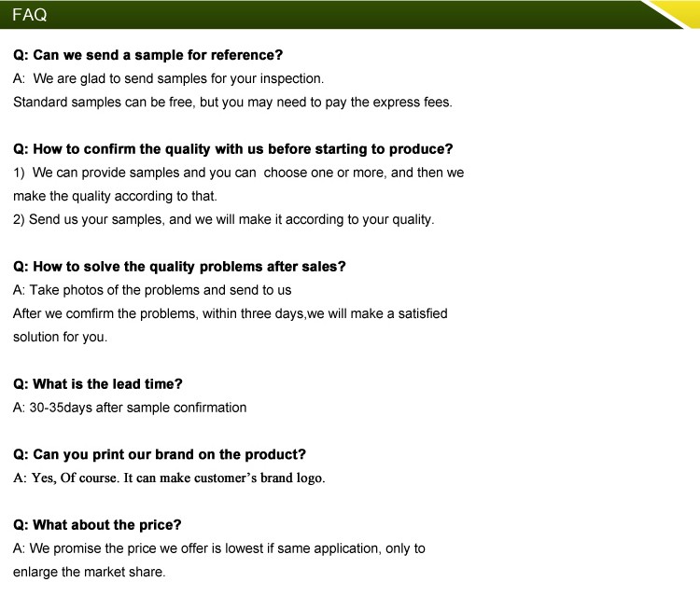The image size is (700, 596).
Task: Click the line about express fees
Action: click(x=232, y=103)
